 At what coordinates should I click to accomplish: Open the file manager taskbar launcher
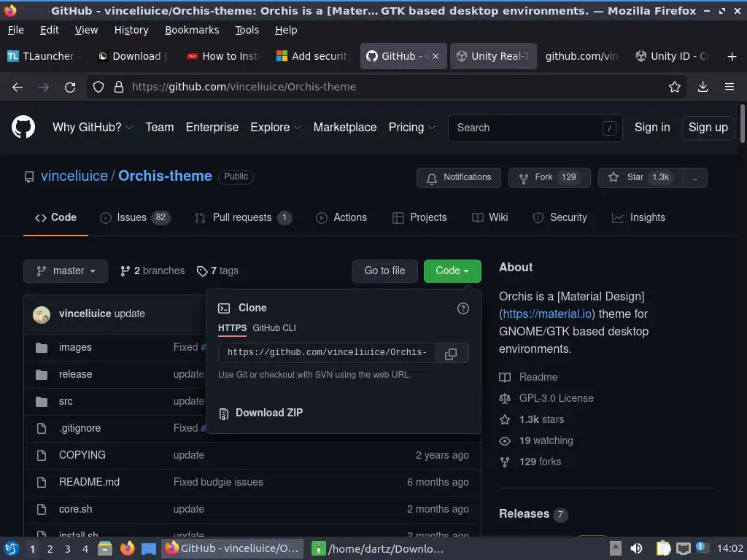105,548
